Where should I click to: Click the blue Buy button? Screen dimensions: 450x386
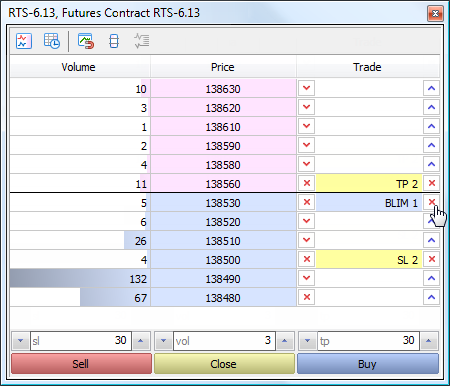click(x=368, y=364)
